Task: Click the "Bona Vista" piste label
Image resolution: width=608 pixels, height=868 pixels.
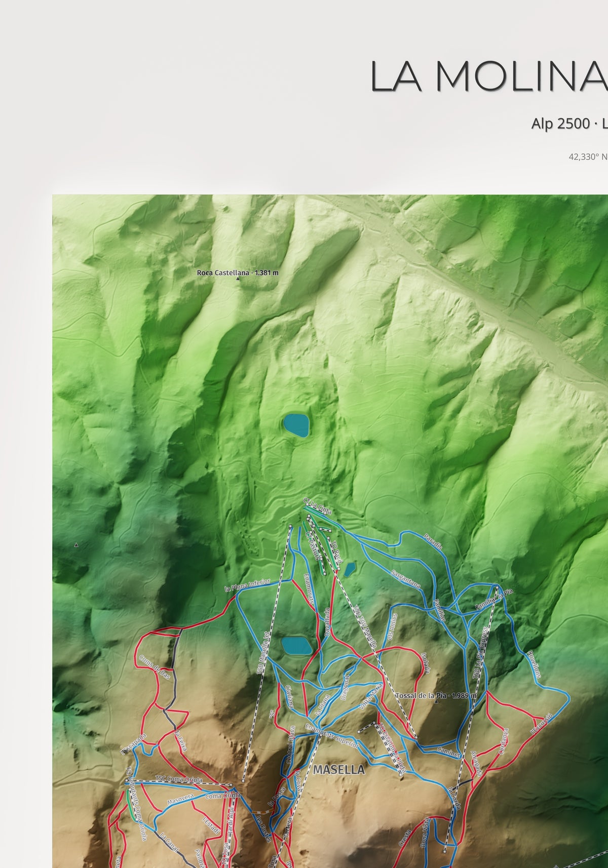Action: pos(424,833)
